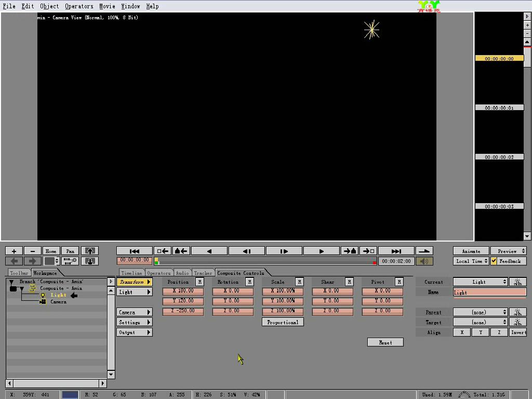Screen dimensions: 532x399
Task: Click the Position Z -250.00 field
Action: [183, 311]
